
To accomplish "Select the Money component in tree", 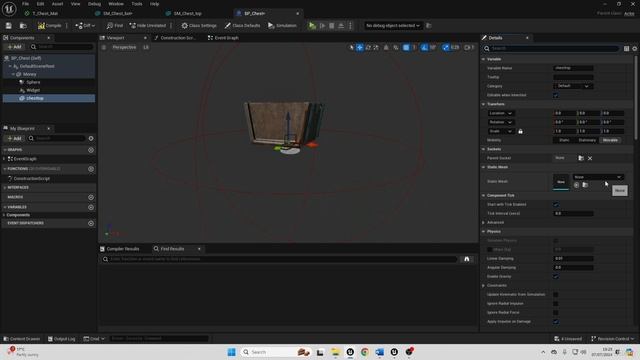I will 29,74.
